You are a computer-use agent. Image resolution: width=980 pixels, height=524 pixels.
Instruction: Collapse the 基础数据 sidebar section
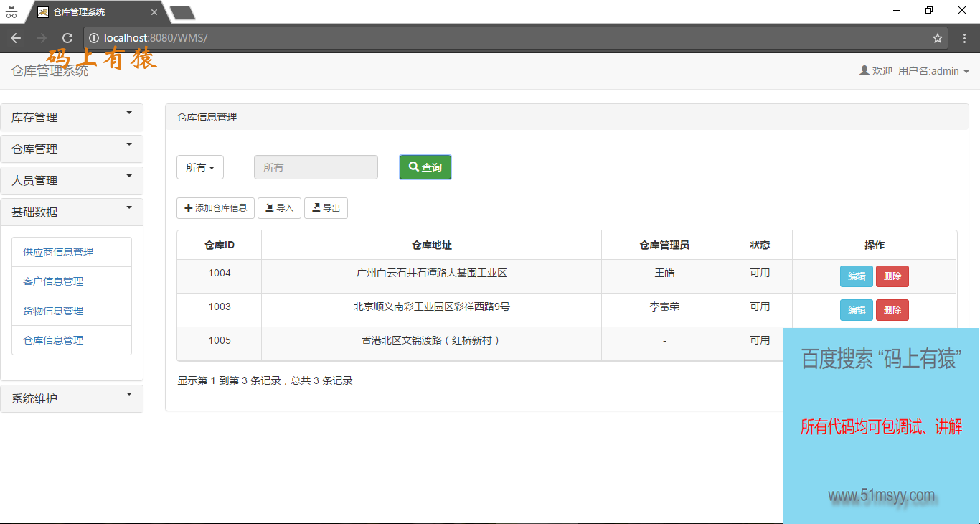pyautogui.click(x=72, y=212)
